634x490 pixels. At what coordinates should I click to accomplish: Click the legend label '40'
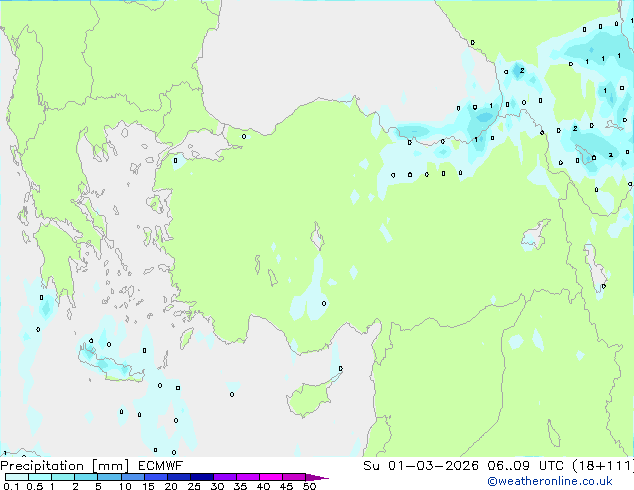tap(263, 486)
